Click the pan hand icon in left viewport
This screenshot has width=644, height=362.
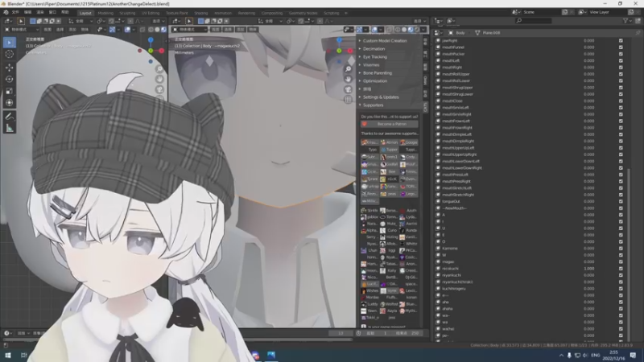point(159,79)
